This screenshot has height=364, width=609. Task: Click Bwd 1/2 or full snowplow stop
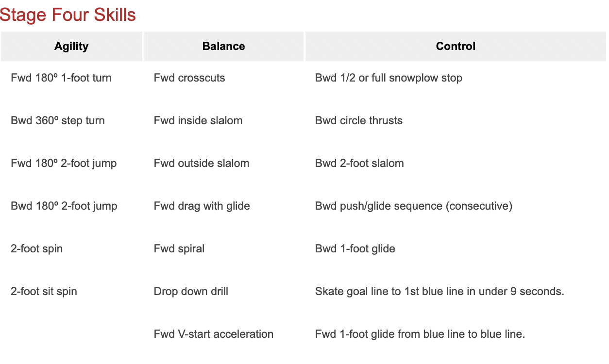389,78
